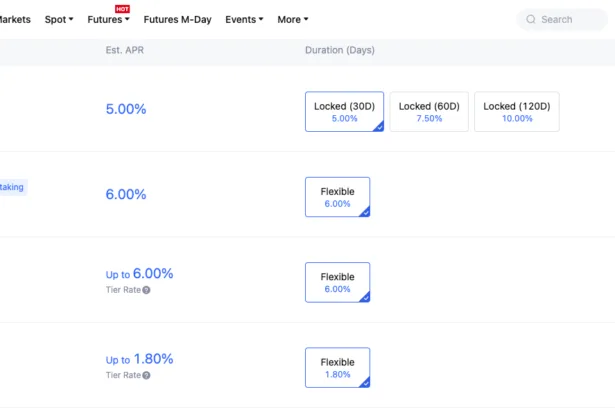Click the red HOT badge above Futures
The height and width of the screenshot is (410, 615).
tap(123, 9)
